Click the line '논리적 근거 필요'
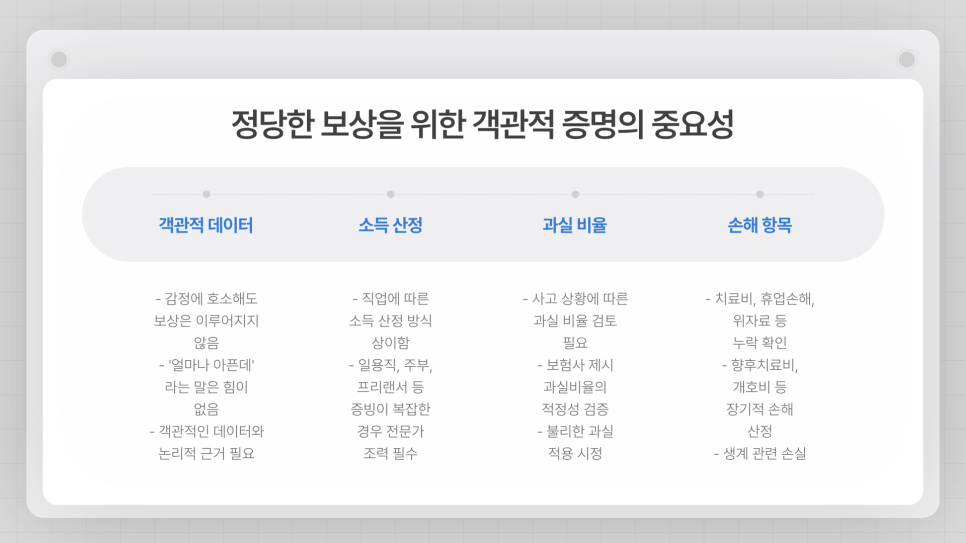 click(x=206, y=454)
